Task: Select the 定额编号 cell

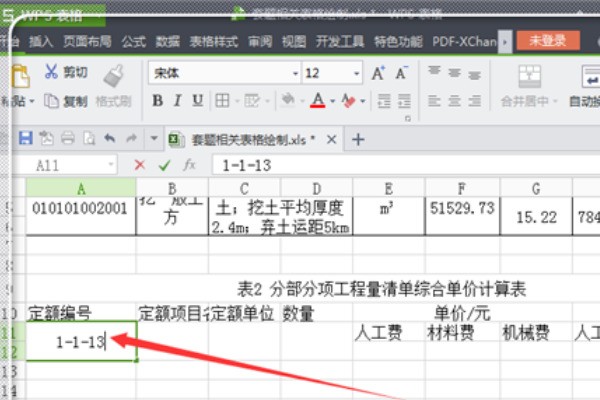Action: tap(81, 313)
